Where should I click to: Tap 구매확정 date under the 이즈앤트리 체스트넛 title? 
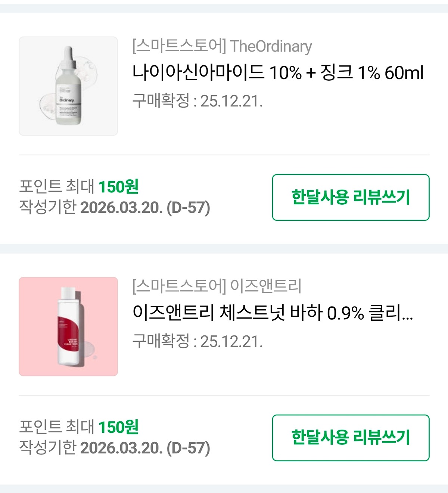pyautogui.click(x=197, y=341)
